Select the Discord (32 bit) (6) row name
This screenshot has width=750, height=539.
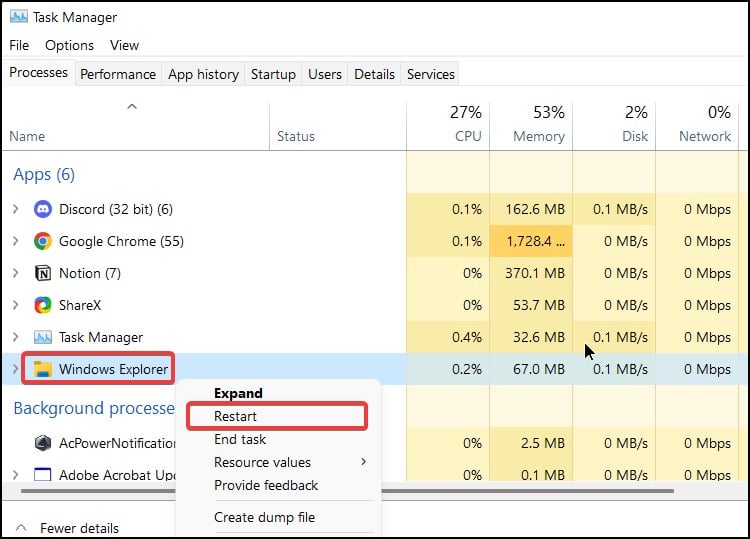tap(116, 209)
